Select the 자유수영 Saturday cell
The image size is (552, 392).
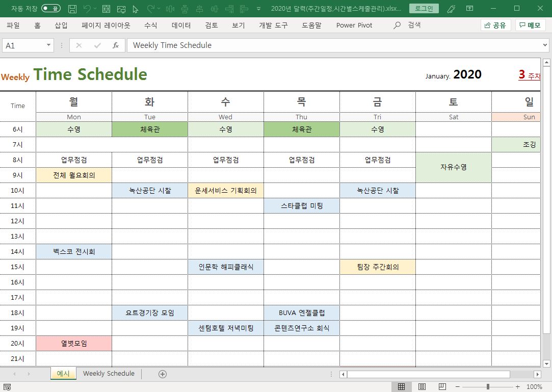pos(454,167)
